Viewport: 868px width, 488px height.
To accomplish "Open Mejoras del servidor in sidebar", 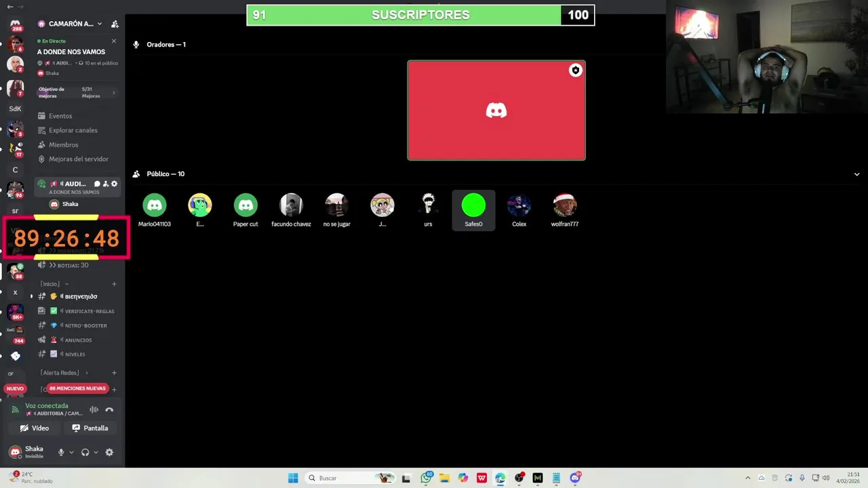I will point(79,159).
